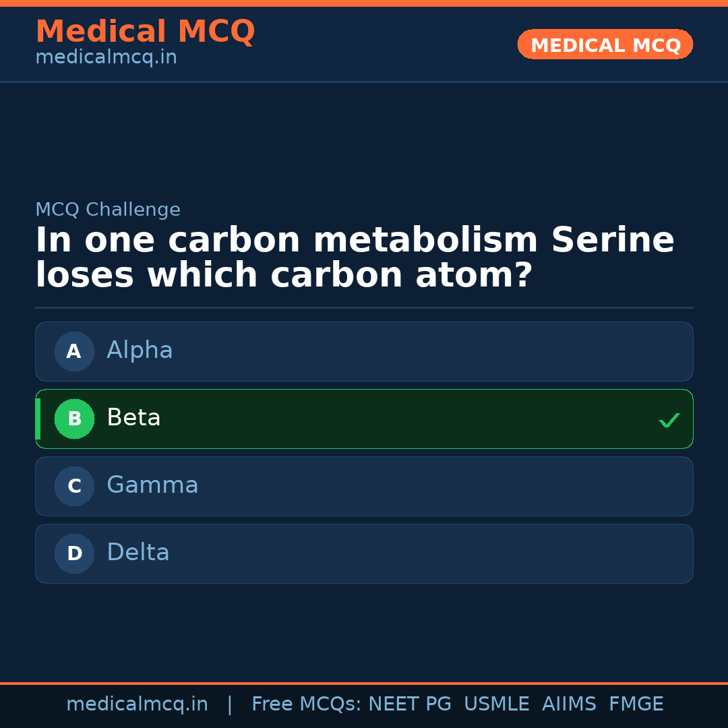Image resolution: width=728 pixels, height=728 pixels.
Task: Click the FMGE text in footer
Action: click(636, 704)
